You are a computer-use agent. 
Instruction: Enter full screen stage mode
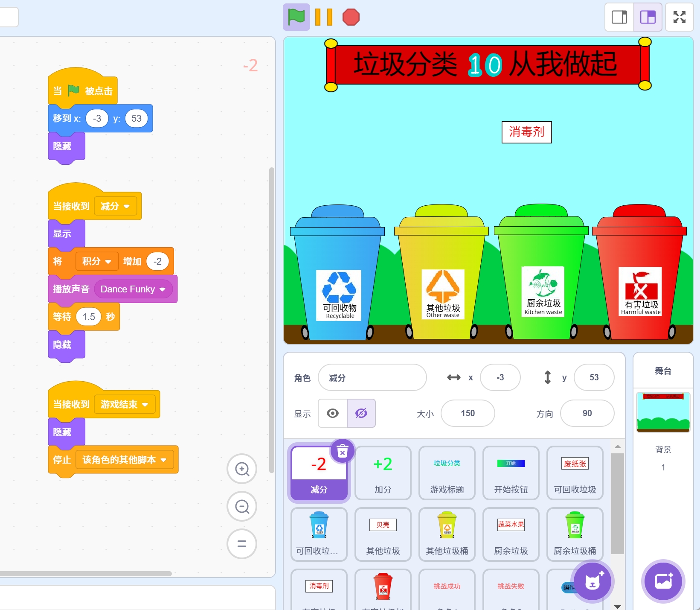[x=679, y=18]
